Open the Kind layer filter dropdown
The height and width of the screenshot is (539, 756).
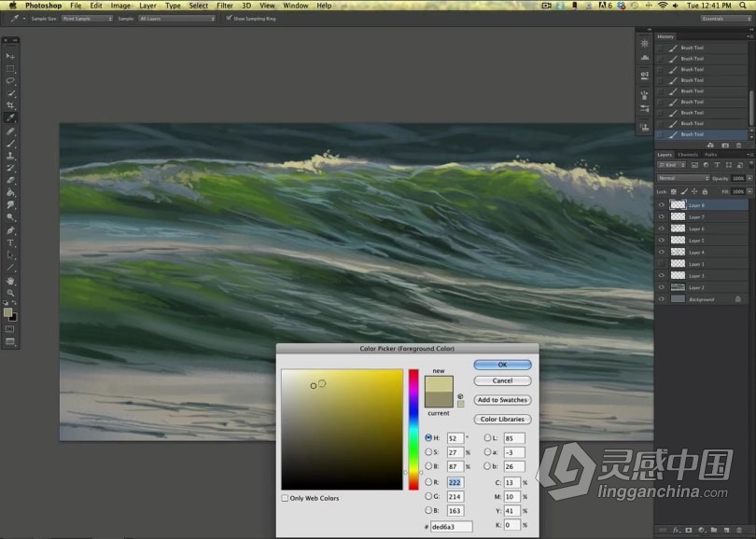pos(672,165)
